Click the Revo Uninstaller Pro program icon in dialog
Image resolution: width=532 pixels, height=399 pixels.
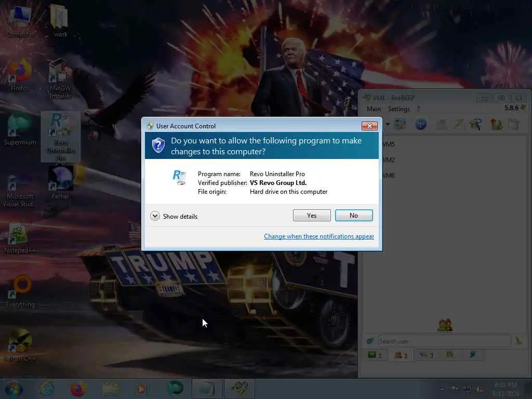click(179, 177)
